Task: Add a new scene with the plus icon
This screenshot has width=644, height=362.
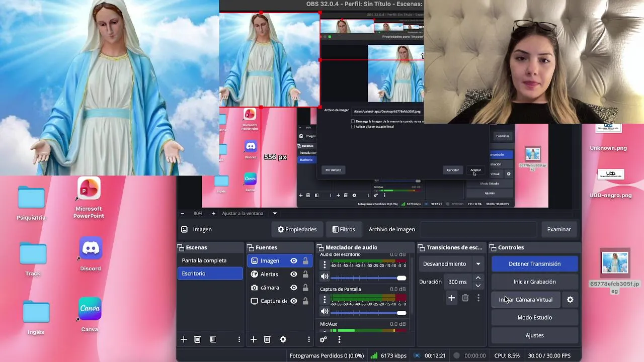Action: pyautogui.click(x=184, y=339)
